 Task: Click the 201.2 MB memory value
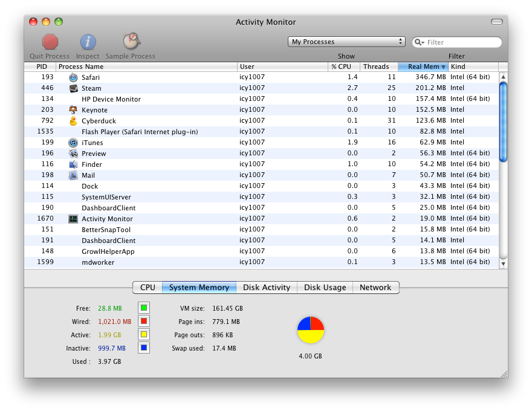(x=430, y=88)
